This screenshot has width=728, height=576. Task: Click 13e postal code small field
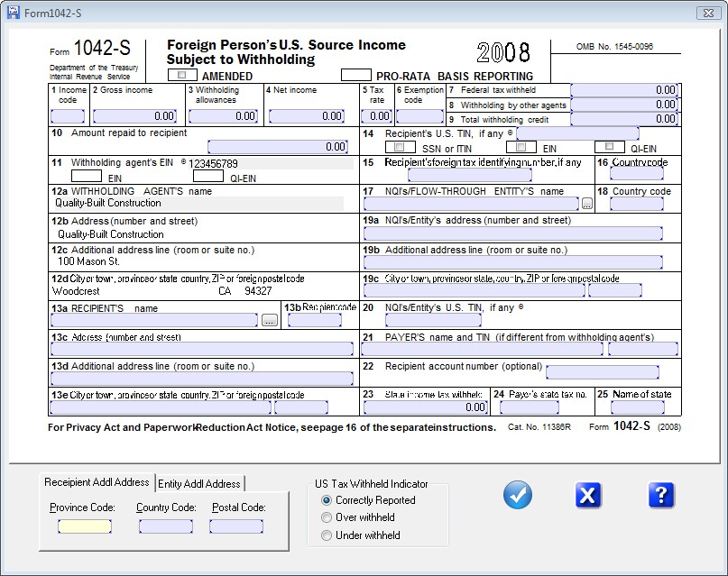point(301,407)
